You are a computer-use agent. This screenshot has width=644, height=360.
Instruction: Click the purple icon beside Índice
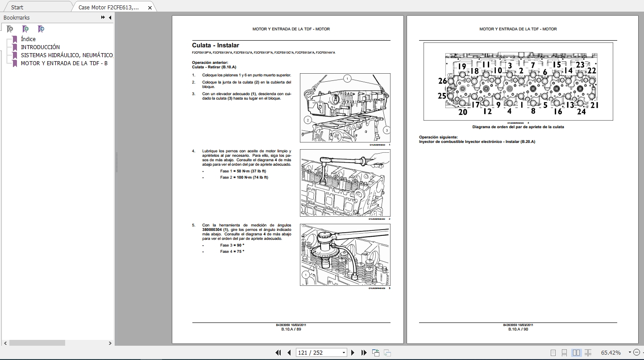[x=15, y=39]
